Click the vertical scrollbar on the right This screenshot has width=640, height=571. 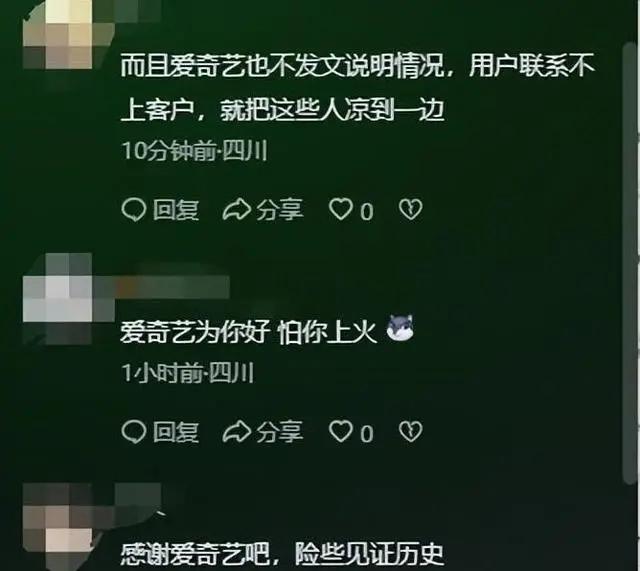tap(629, 263)
